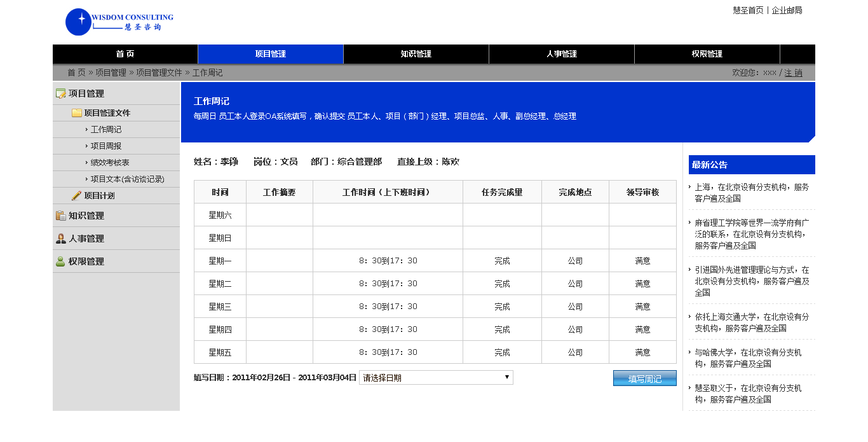The image size is (868, 442).
Task: Open the 权限管理 top navigation tab
Action: coord(707,54)
